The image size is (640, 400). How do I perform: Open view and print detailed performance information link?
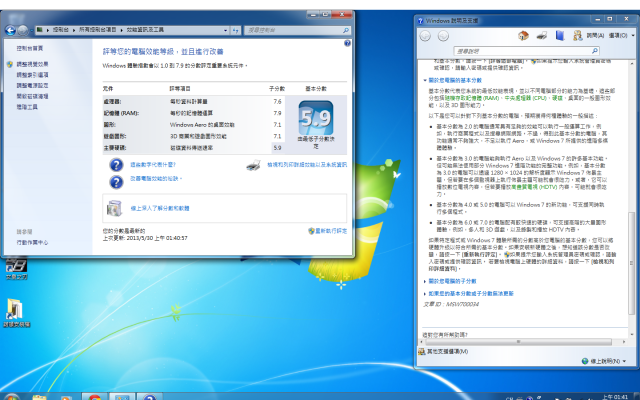pyautogui.click(x=307, y=164)
